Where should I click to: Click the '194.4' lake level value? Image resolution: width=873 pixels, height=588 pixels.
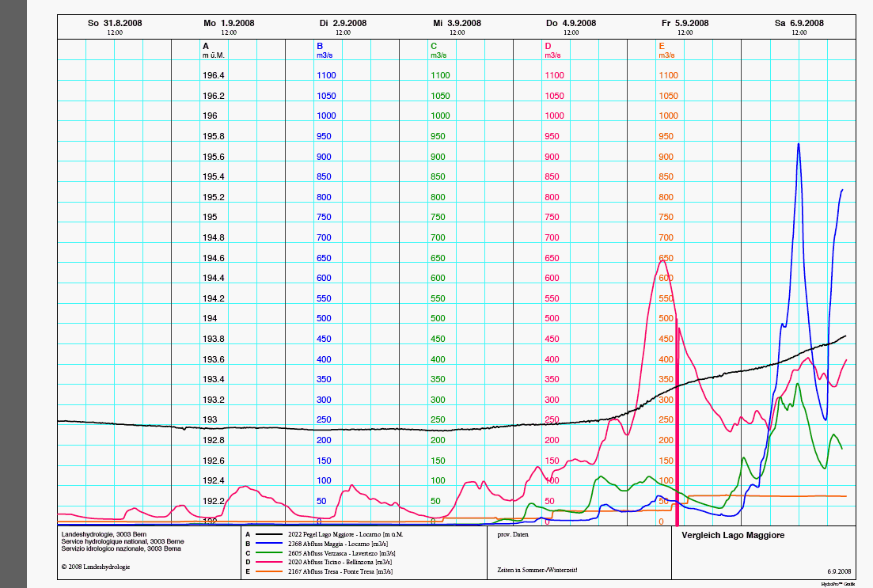214,278
